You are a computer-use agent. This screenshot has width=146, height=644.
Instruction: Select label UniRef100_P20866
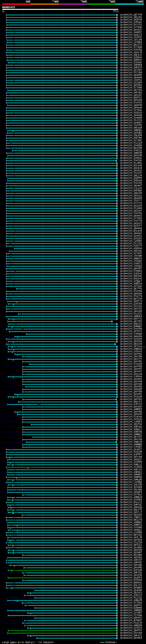click(x=131, y=527)
